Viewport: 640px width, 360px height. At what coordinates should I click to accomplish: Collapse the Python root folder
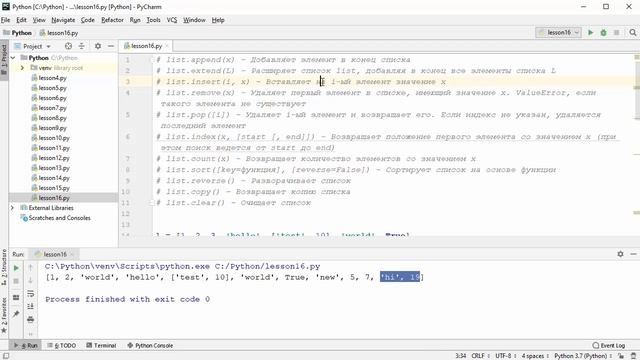click(13, 58)
